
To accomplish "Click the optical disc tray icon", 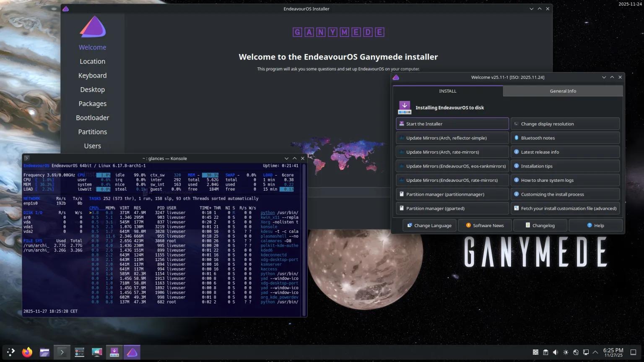I will 576,352.
